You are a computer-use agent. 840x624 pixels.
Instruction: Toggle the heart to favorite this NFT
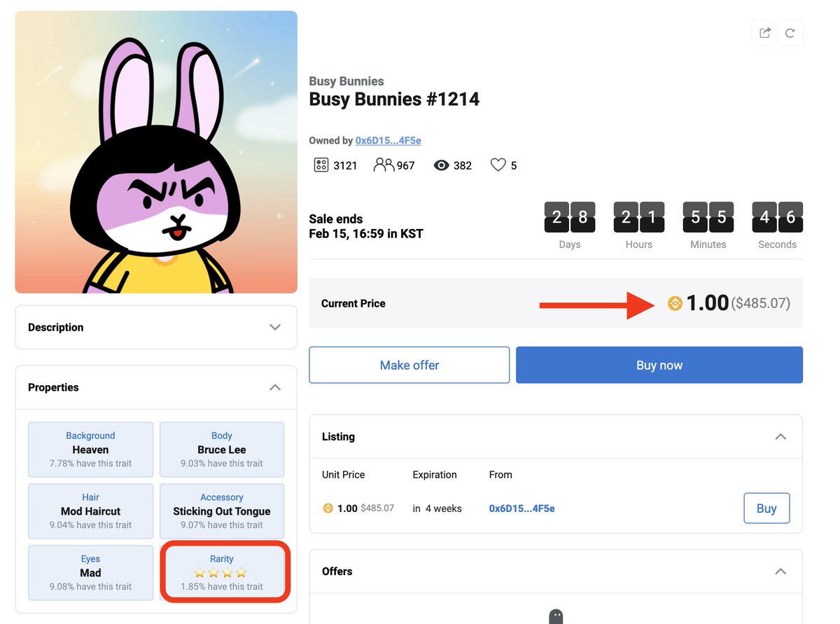(498, 165)
